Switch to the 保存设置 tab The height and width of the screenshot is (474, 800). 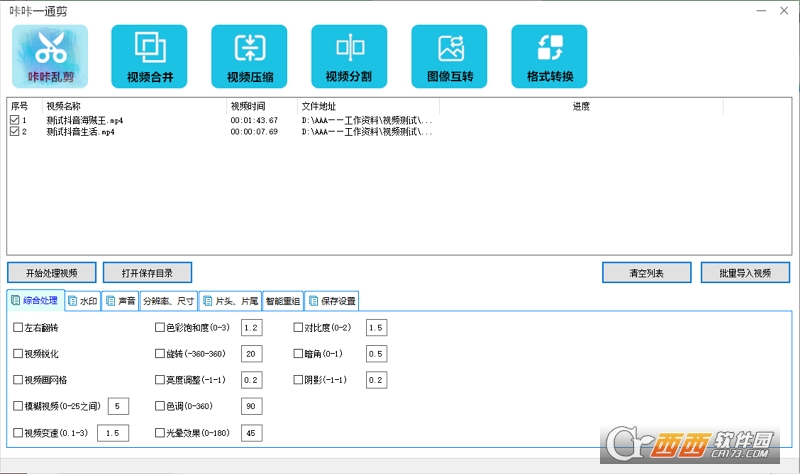tap(332, 301)
